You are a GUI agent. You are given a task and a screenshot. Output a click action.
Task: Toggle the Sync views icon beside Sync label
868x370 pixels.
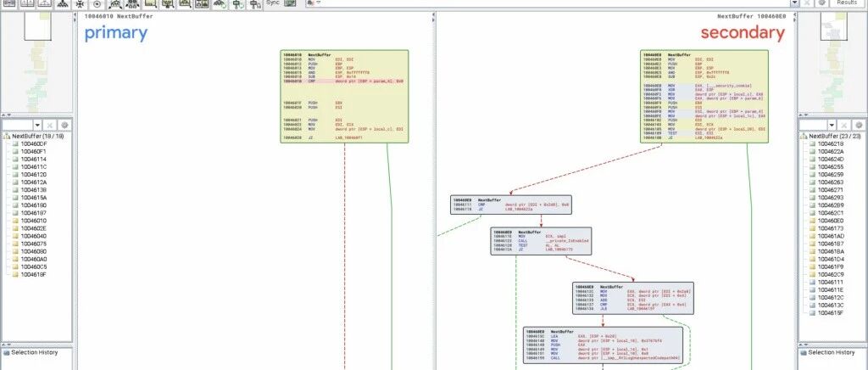(x=290, y=3)
